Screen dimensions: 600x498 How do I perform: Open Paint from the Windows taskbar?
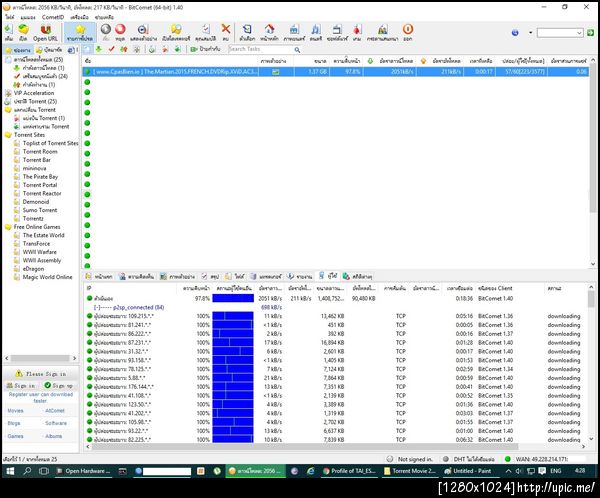(466, 468)
